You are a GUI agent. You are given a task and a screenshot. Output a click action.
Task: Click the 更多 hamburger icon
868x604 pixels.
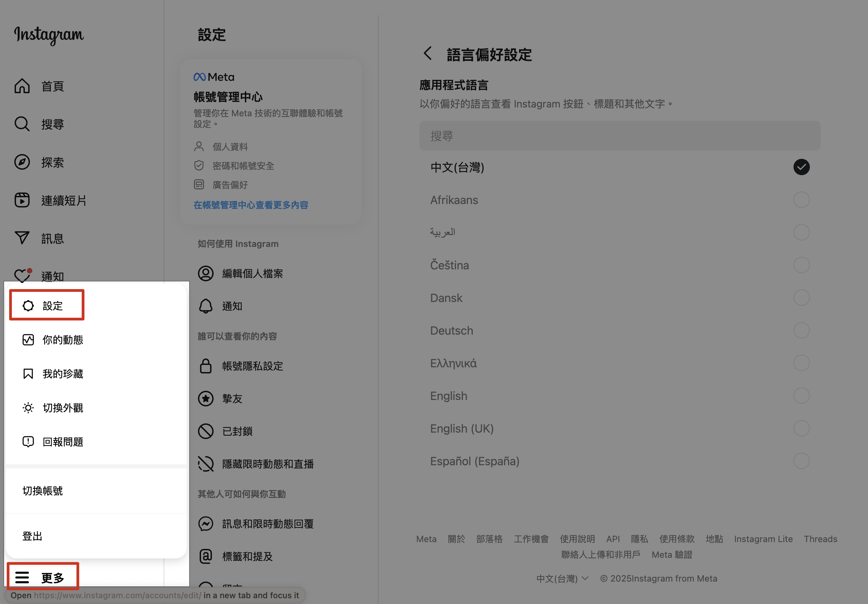pos(22,577)
